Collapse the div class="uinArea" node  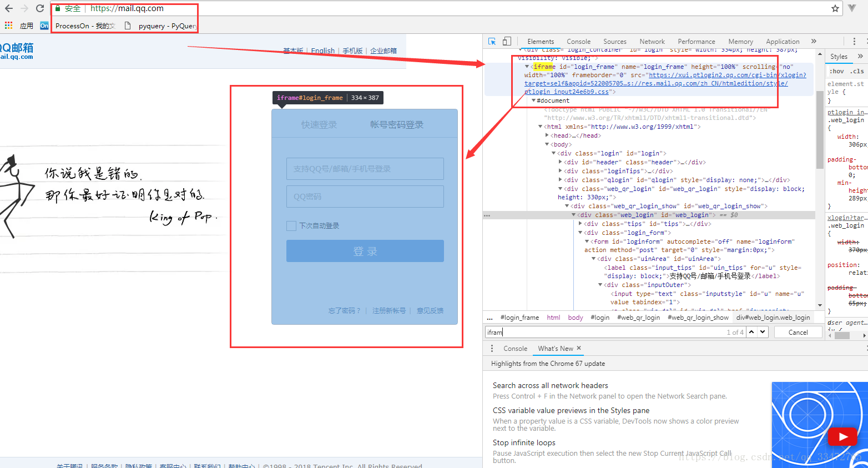click(593, 259)
